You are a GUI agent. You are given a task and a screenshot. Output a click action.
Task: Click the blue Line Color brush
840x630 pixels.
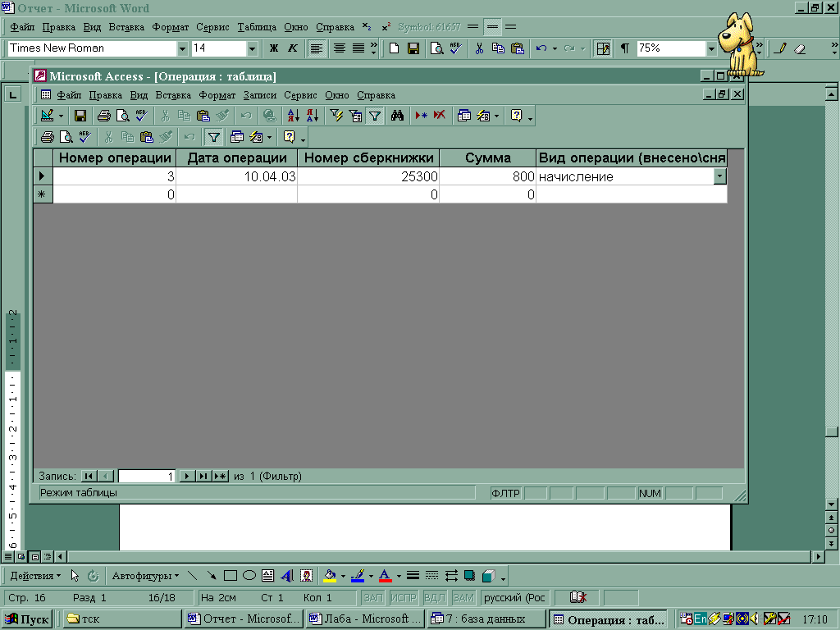(358, 576)
